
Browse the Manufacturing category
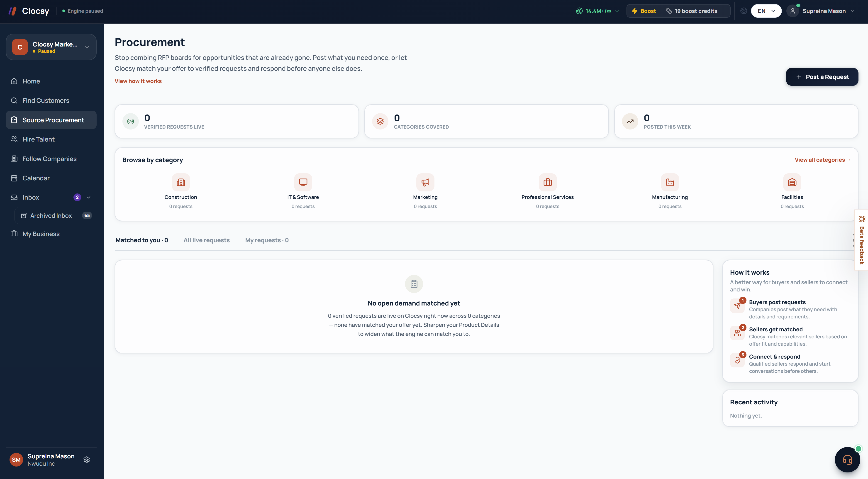point(670,191)
